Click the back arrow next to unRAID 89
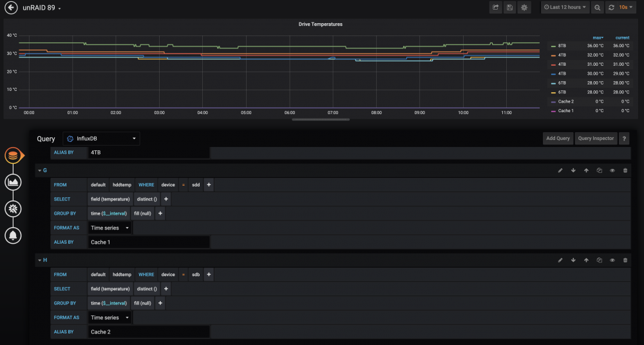This screenshot has width=644, height=345. [x=11, y=7]
